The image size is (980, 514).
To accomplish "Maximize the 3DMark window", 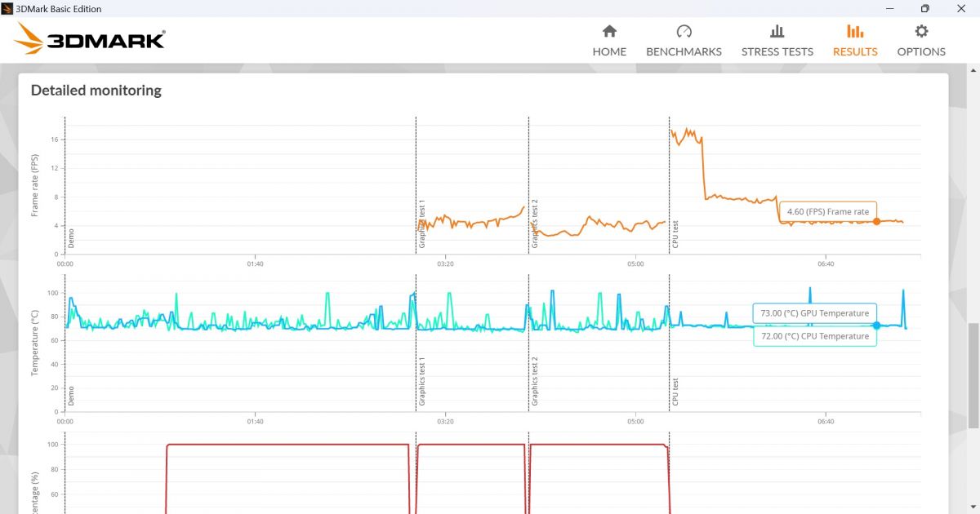I will (924, 8).
